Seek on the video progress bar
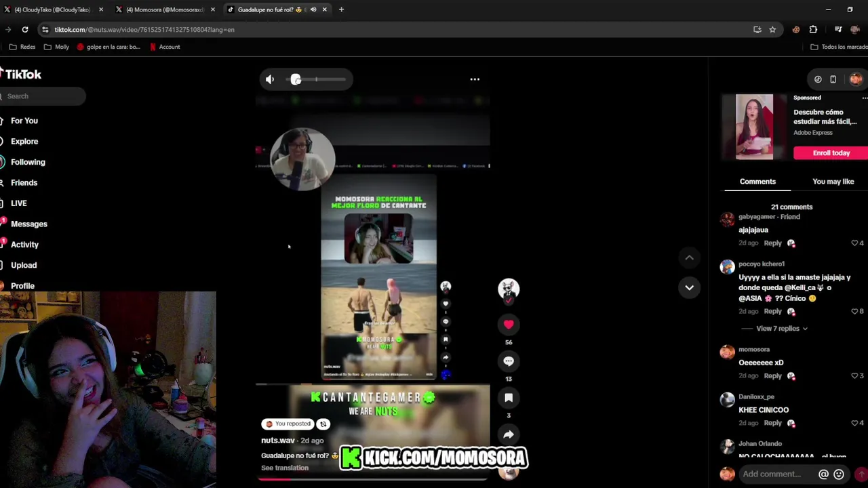 [372, 479]
